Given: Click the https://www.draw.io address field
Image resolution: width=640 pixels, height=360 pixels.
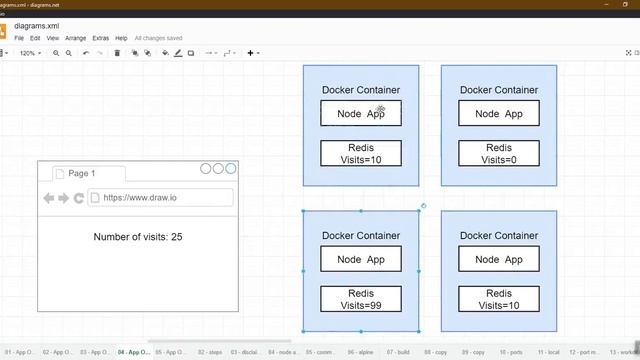Looking at the screenshot, I should click(160, 198).
